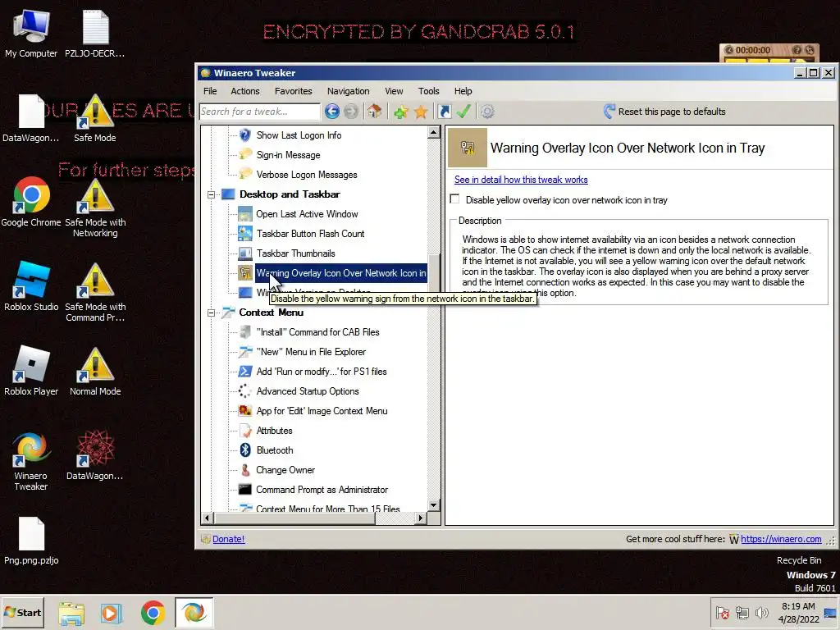Click the Show Last Logon Info tree icon
Viewport: 840px width, 630px height.
244,135
